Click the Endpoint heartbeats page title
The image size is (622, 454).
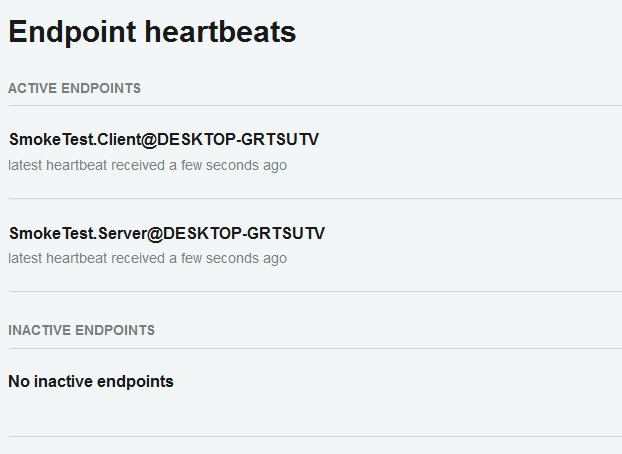point(152,32)
